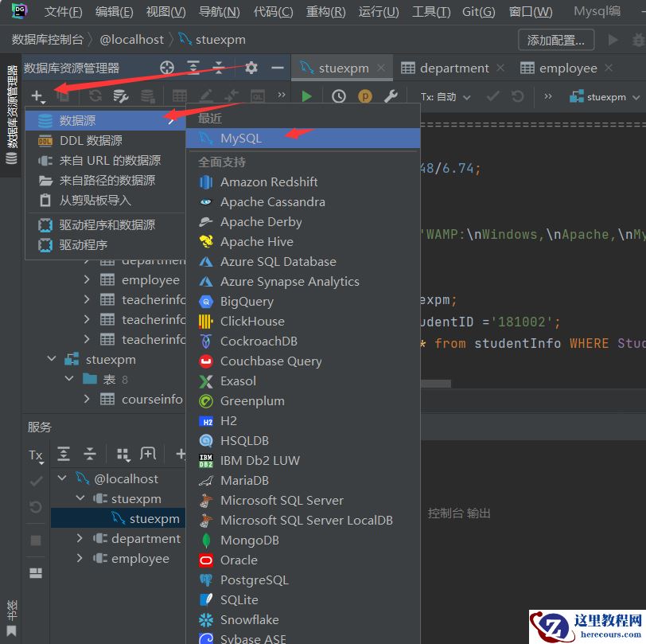Screen dimensions: 646x644
Task: Collapse the @localhost services node
Action: tap(63, 478)
